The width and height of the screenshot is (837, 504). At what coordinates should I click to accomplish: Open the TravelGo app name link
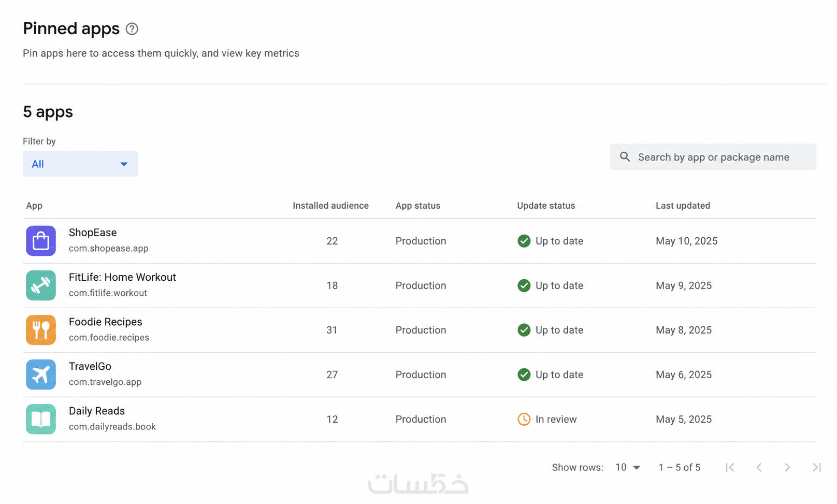point(90,366)
